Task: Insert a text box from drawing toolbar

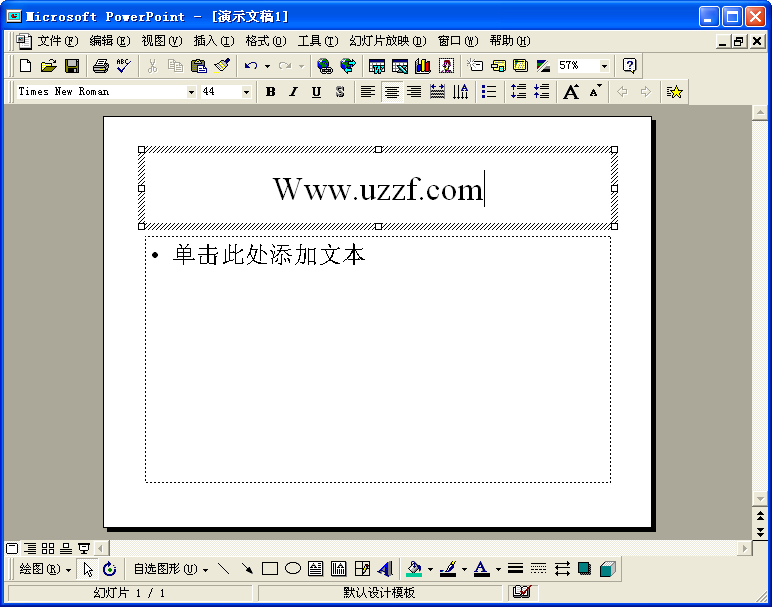Action: (316, 569)
